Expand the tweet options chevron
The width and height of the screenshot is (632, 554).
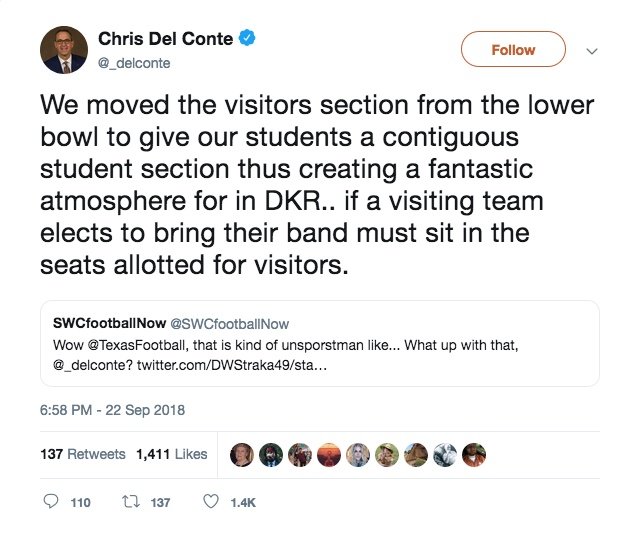590,50
